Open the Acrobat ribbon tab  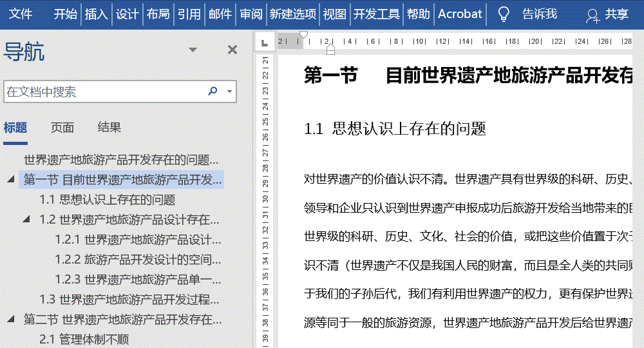click(x=460, y=14)
